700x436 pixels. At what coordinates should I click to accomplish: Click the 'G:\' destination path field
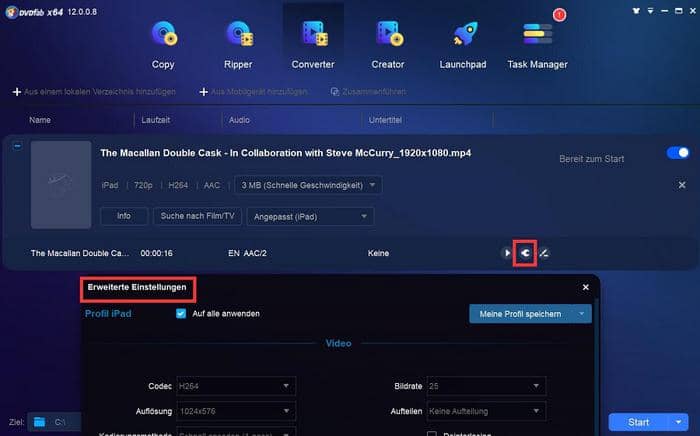pyautogui.click(x=60, y=422)
